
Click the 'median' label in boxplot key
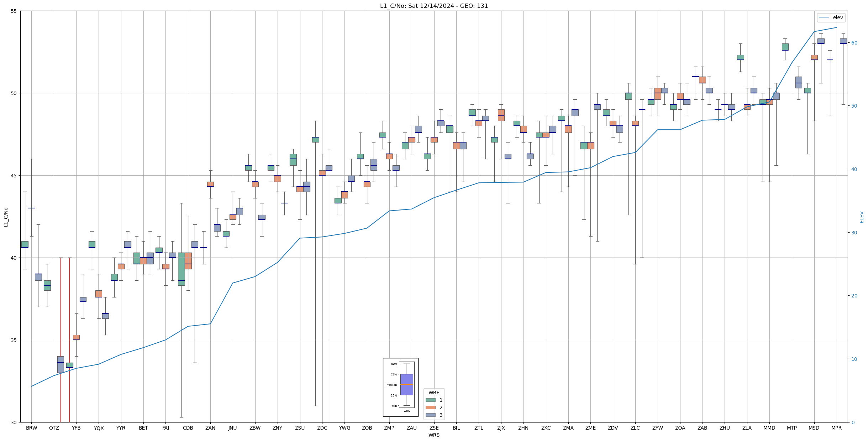[x=391, y=385]
